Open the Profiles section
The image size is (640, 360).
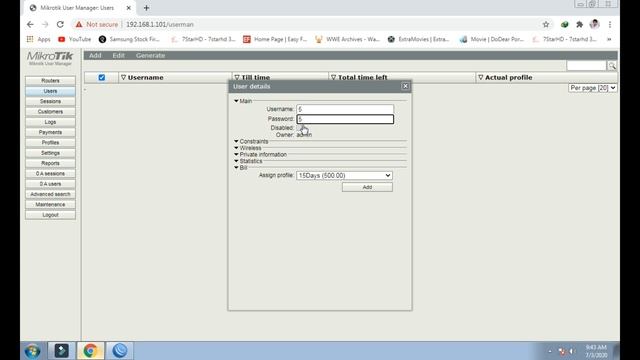[x=50, y=142]
